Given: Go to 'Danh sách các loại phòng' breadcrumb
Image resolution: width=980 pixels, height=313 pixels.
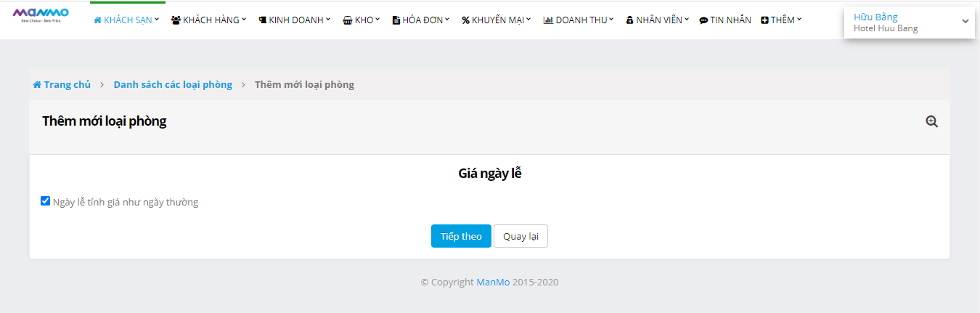Looking at the screenshot, I should [173, 85].
